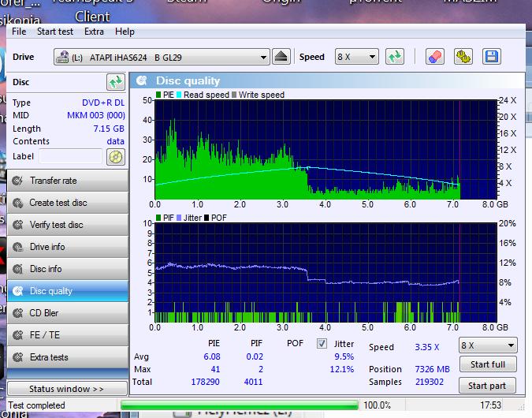Open the File menu
This screenshot has width=532, height=418.
(x=19, y=32)
